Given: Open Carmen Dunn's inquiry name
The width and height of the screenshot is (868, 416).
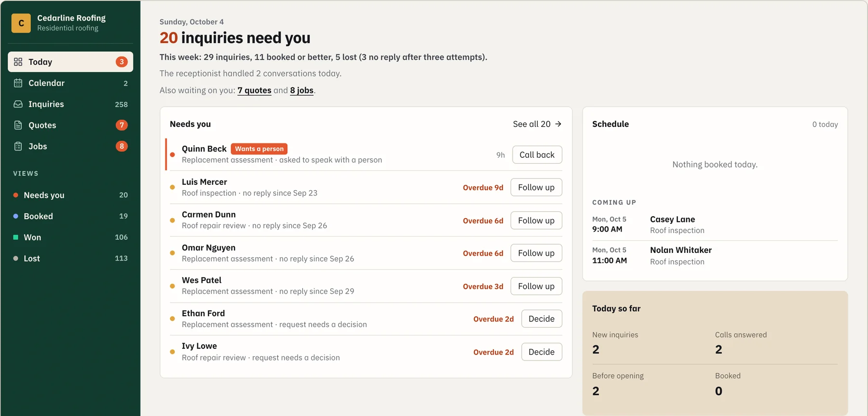Looking at the screenshot, I should [x=209, y=214].
